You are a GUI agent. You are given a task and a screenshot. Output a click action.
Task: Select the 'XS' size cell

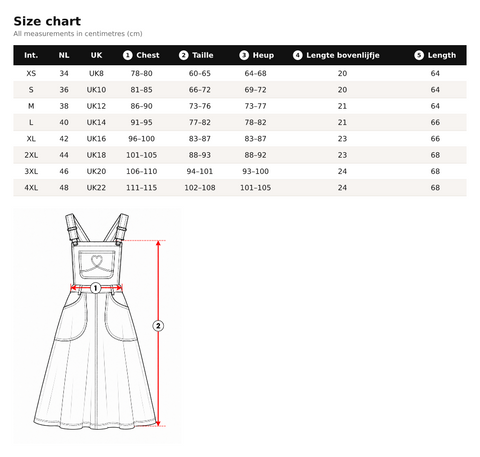31,73
